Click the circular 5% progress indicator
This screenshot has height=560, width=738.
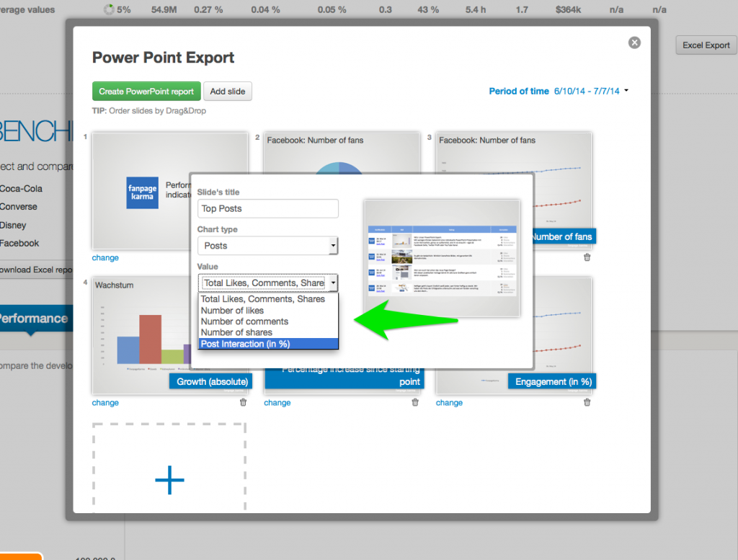pyautogui.click(x=110, y=10)
